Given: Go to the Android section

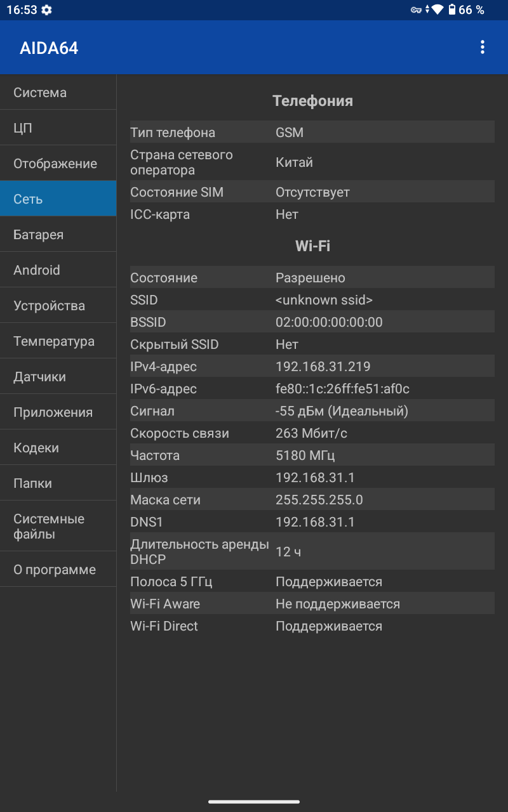Looking at the screenshot, I should (x=58, y=270).
